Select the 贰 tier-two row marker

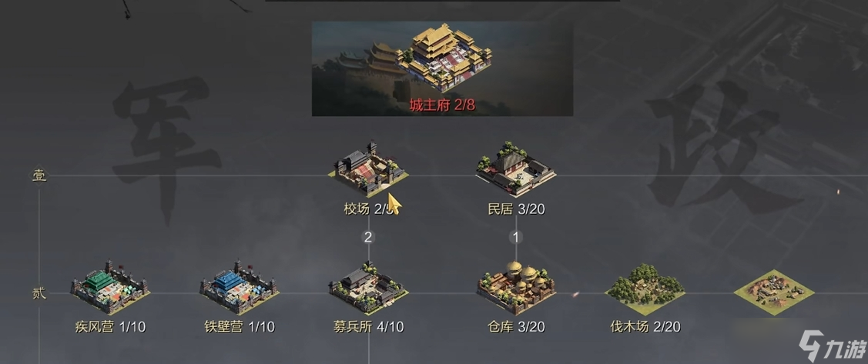39,294
